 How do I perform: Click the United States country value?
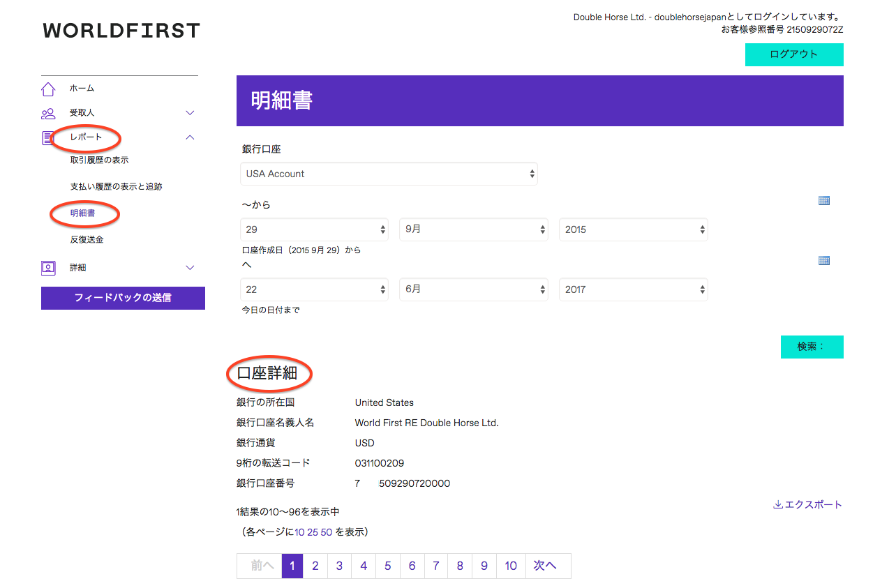point(384,402)
